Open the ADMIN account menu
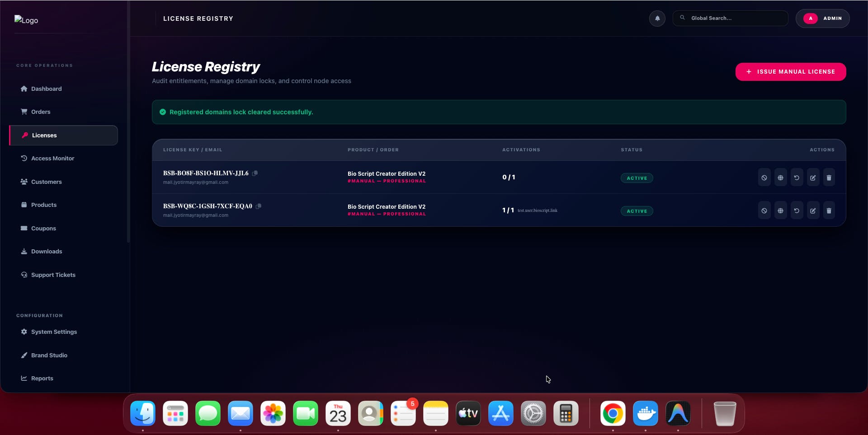Screen dimensions: 868x435 822,19
